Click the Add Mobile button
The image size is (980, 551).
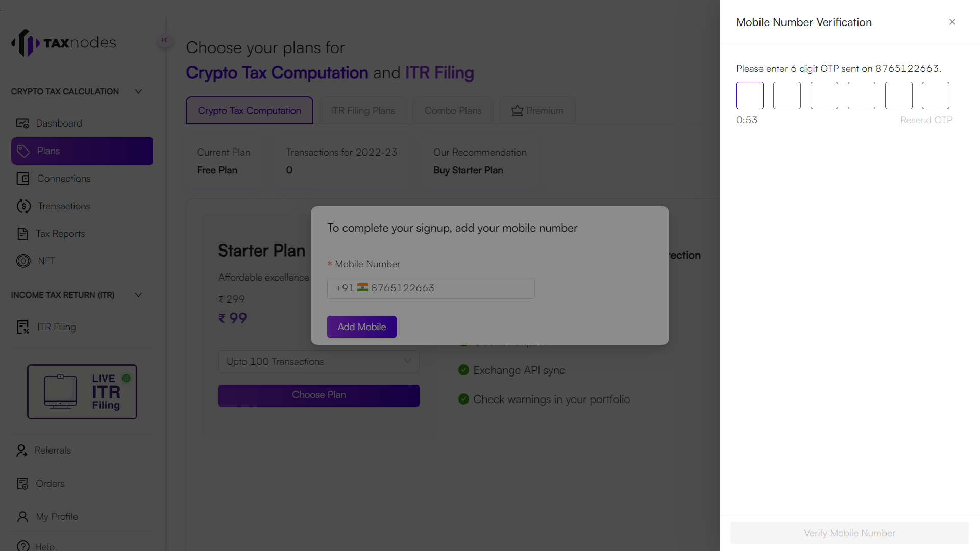pos(362,327)
